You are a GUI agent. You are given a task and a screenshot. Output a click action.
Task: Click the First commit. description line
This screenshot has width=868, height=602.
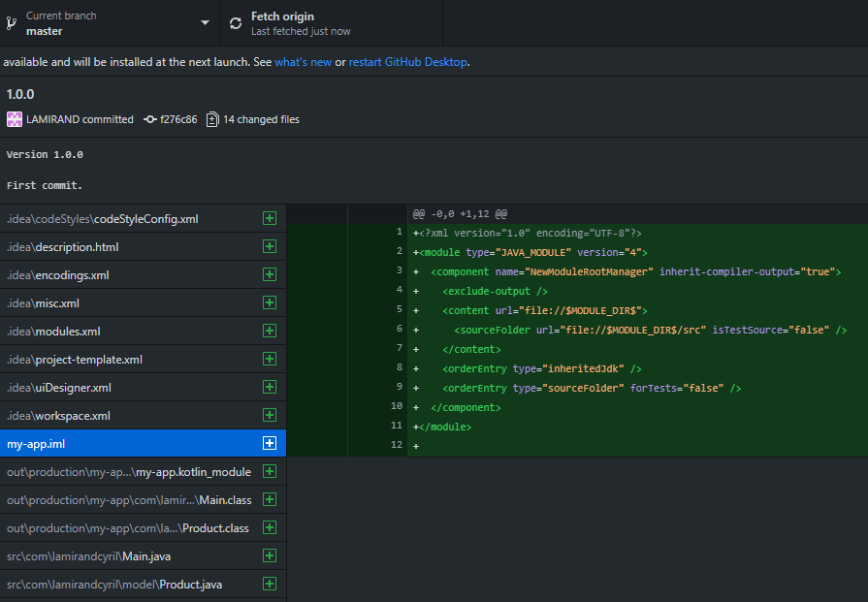click(x=45, y=185)
